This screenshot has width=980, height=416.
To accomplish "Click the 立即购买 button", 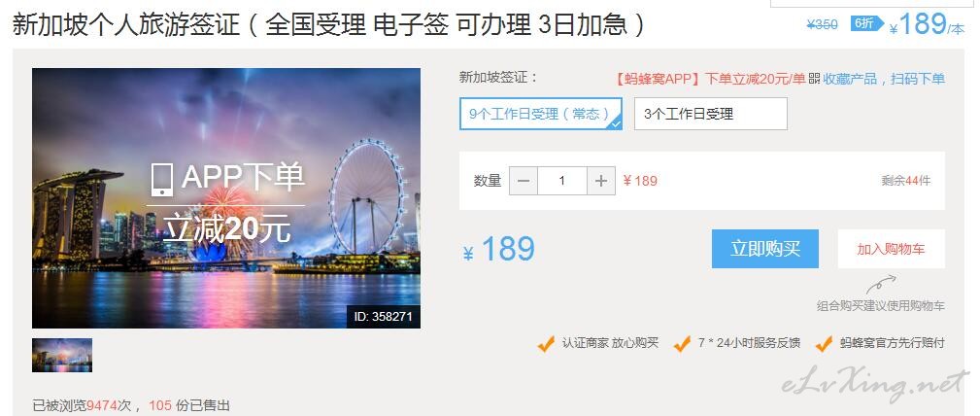I will (x=765, y=249).
